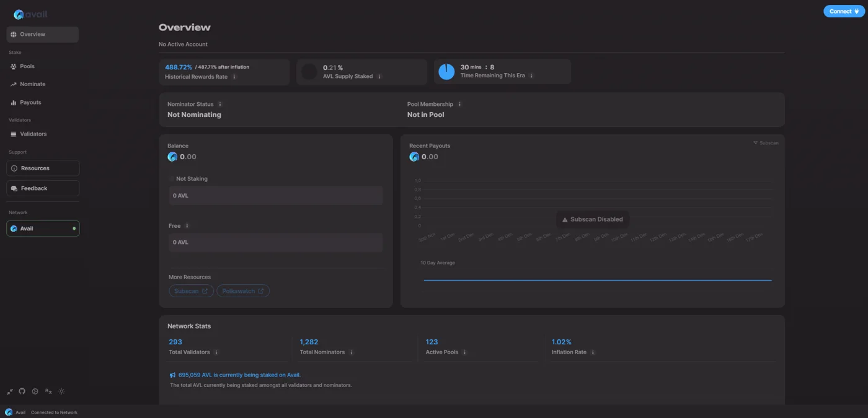The width and height of the screenshot is (868, 418).
Task: Show info for Historical Rewards Rate
Action: pyautogui.click(x=234, y=77)
